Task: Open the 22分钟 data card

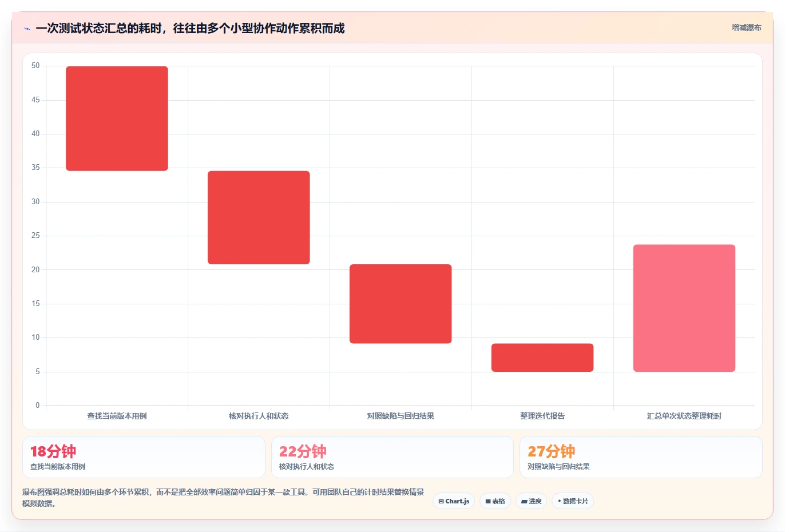Action: [x=392, y=457]
